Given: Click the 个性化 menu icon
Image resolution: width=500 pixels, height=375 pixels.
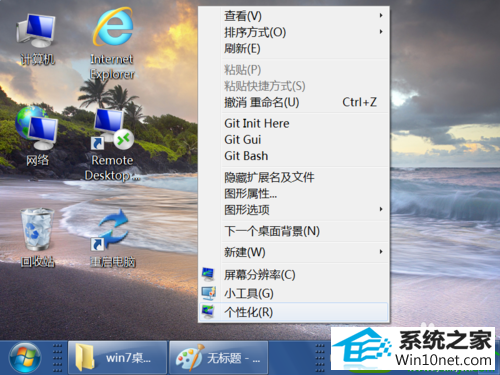Looking at the screenshot, I should tap(209, 312).
